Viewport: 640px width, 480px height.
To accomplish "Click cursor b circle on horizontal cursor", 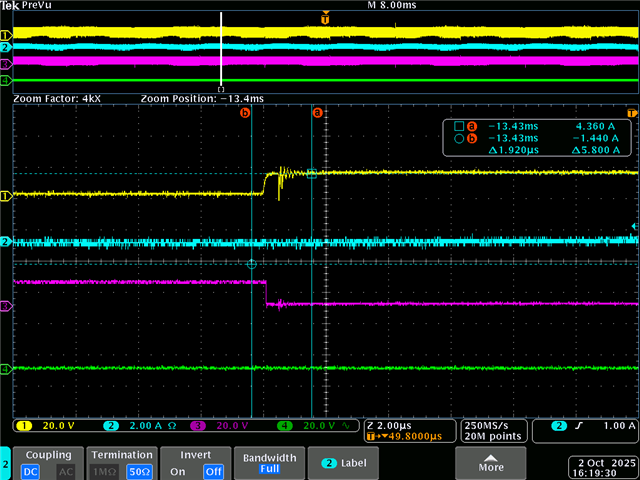I will tap(251, 264).
